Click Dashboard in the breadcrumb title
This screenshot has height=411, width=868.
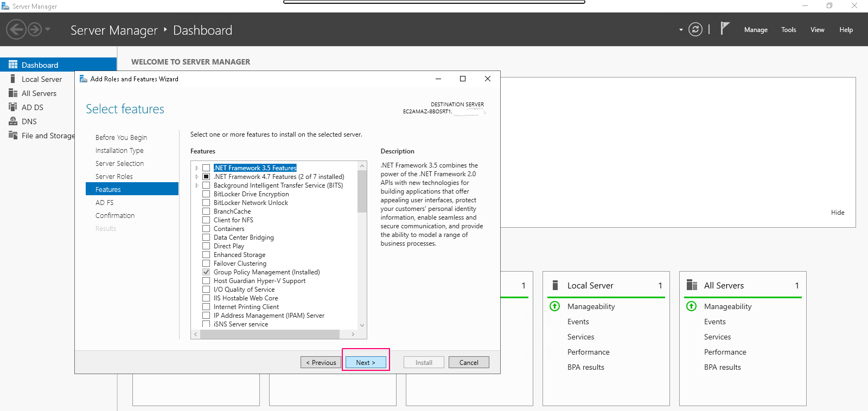tap(202, 30)
